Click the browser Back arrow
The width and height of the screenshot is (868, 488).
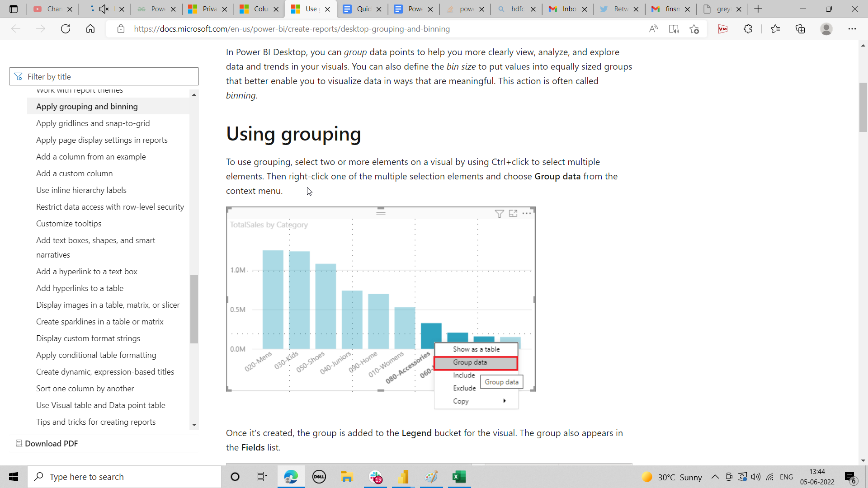click(16, 29)
